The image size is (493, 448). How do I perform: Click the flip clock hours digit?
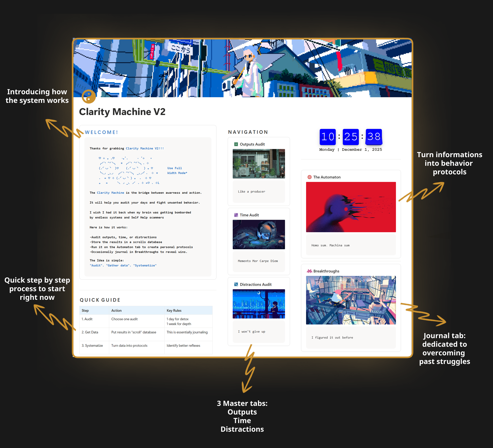click(328, 137)
